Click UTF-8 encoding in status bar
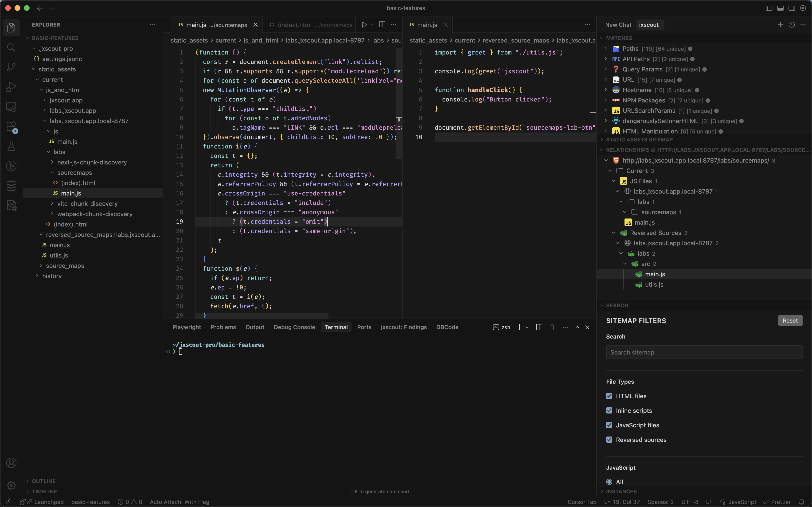Image resolution: width=812 pixels, height=507 pixels. pos(690,502)
